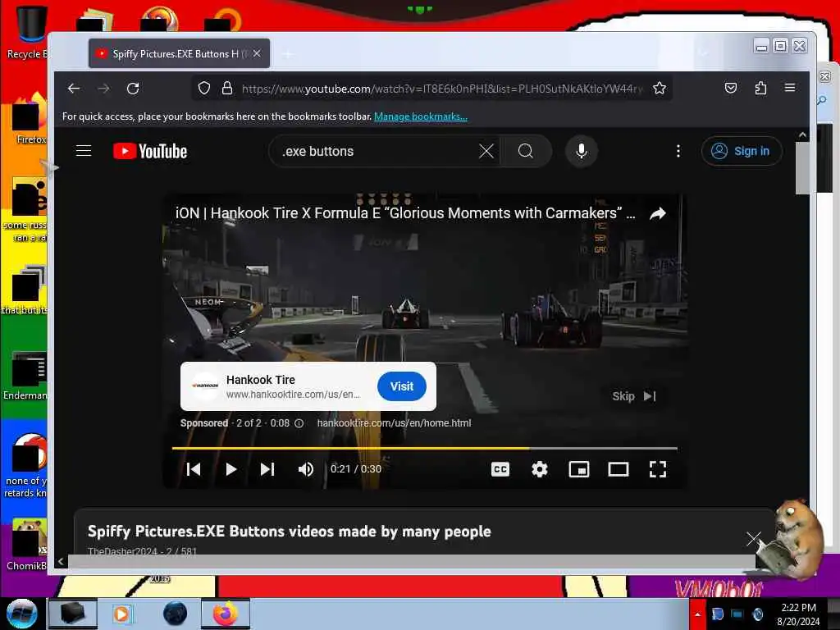Switch to miniplayer mode

tap(579, 469)
